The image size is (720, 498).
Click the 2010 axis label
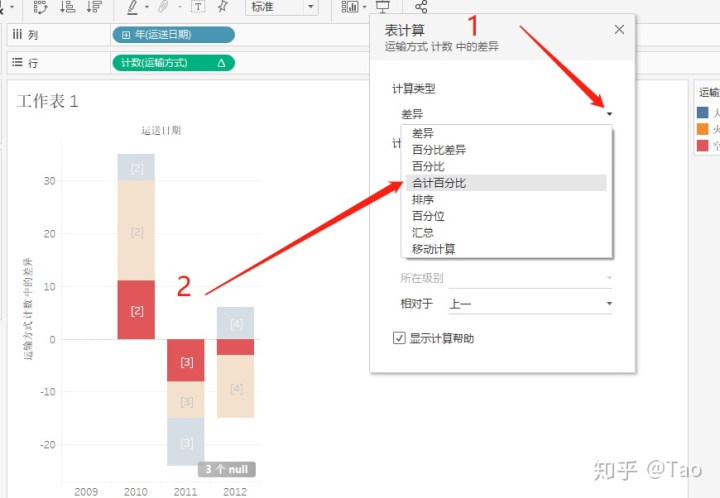136,492
